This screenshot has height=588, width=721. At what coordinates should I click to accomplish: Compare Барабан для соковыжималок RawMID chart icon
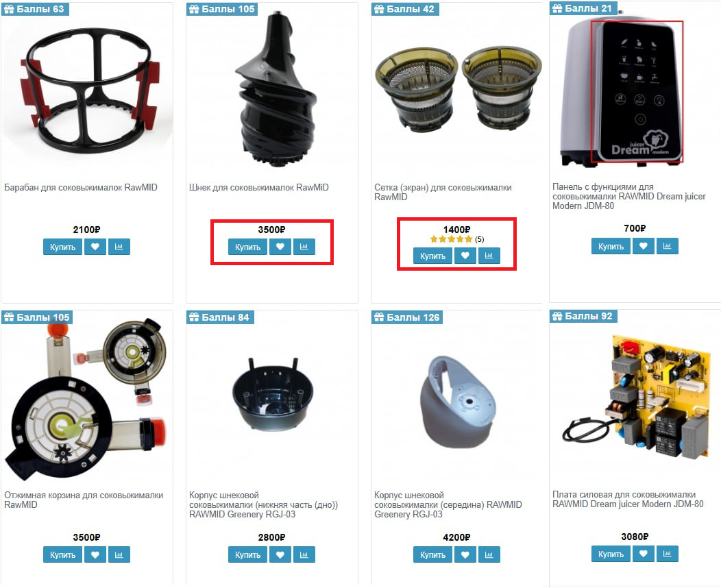tap(119, 247)
